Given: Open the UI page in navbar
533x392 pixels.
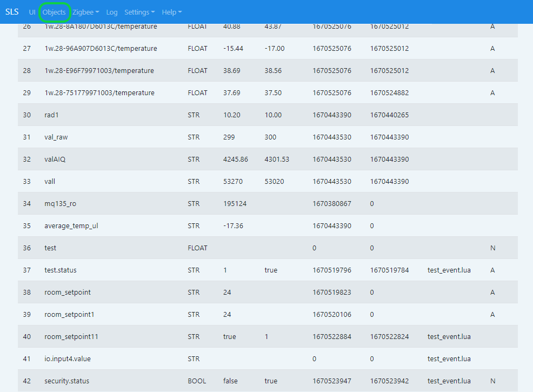Looking at the screenshot, I should point(32,12).
